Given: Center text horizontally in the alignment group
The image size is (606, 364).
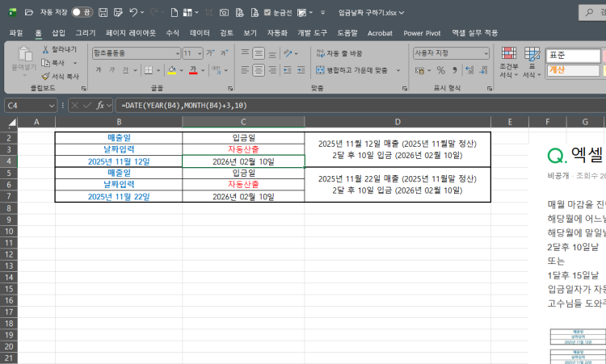Looking at the screenshot, I should 259,70.
